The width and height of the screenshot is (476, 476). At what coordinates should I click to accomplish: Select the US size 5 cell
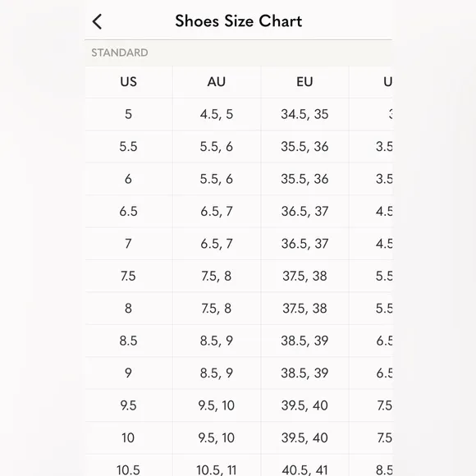128,114
